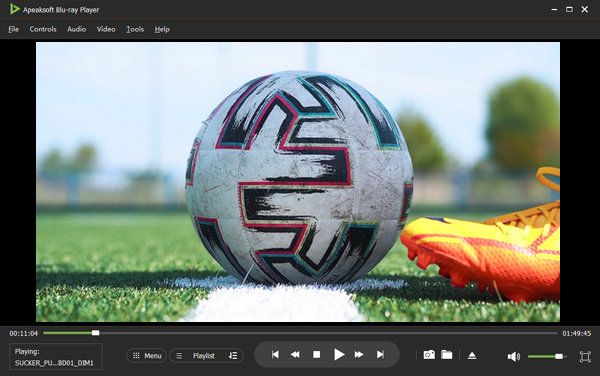Stop the video playback
Screen dimensions: 600x376
point(316,355)
